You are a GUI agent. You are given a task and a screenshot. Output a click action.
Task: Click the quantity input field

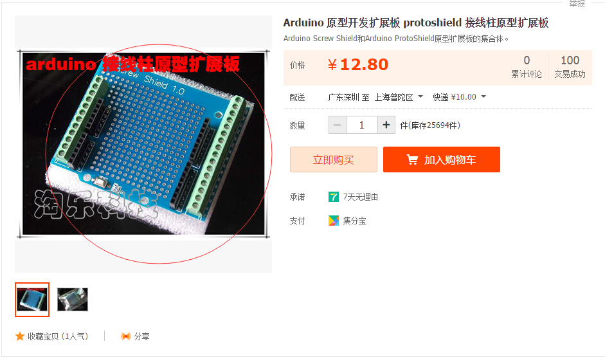(362, 125)
